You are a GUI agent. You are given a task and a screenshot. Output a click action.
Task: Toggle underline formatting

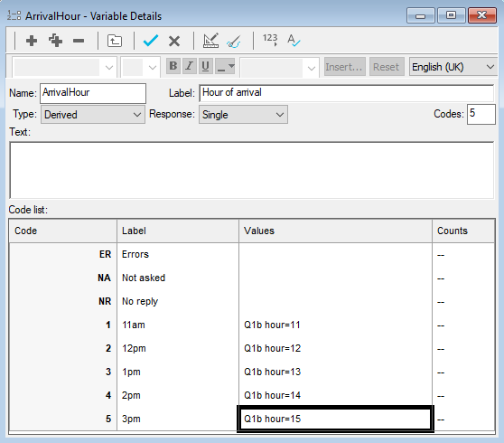click(206, 66)
